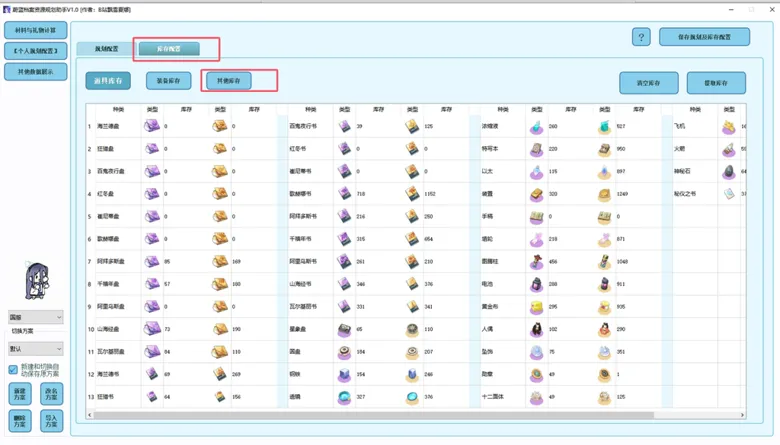Click the gold book icon with stock 1152
Image resolution: width=780 pixels, height=445 pixels.
pyautogui.click(x=412, y=194)
